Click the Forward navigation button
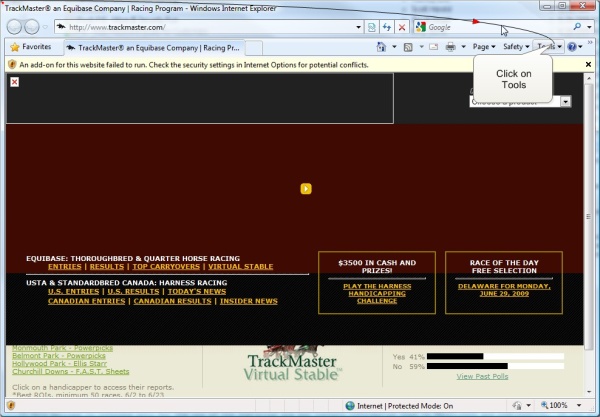The height and width of the screenshot is (417, 600). pos(32,27)
